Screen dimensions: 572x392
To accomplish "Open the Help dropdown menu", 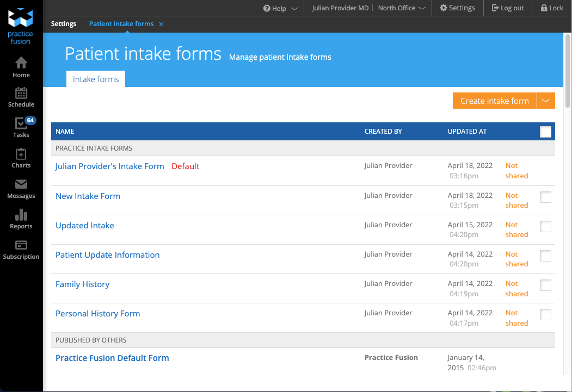I will [280, 8].
